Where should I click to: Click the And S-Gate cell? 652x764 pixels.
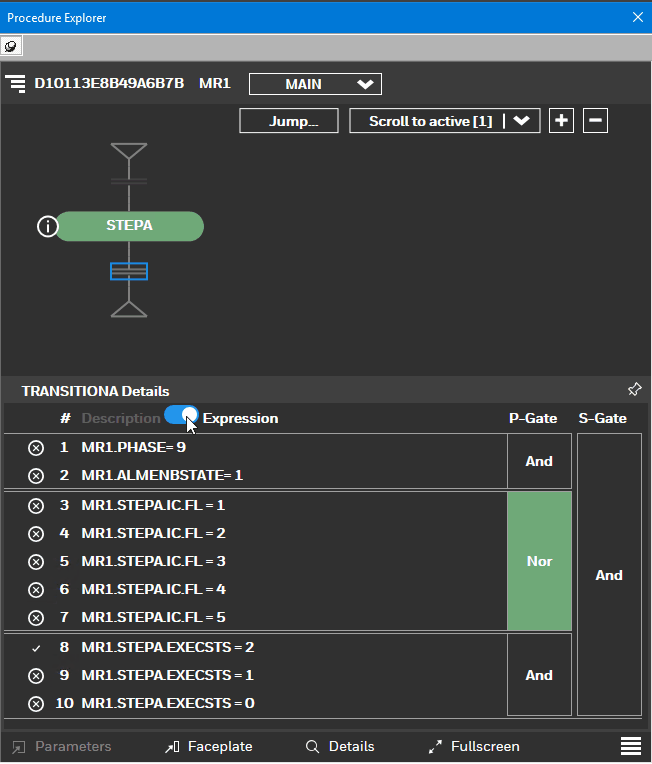point(609,575)
